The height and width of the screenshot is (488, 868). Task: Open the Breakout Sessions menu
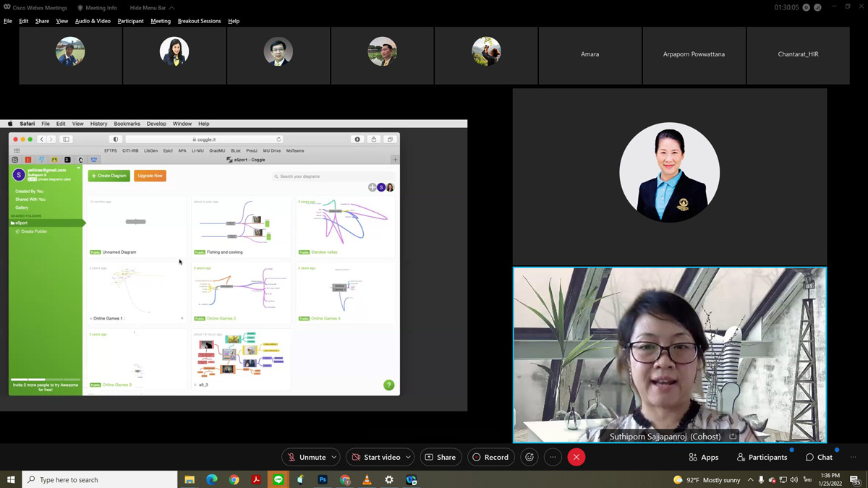(x=199, y=21)
